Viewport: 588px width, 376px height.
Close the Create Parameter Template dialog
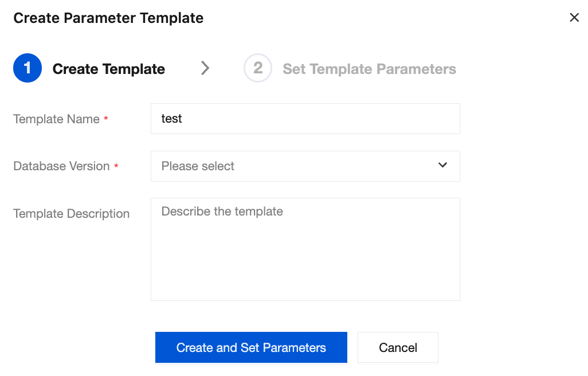pos(574,18)
